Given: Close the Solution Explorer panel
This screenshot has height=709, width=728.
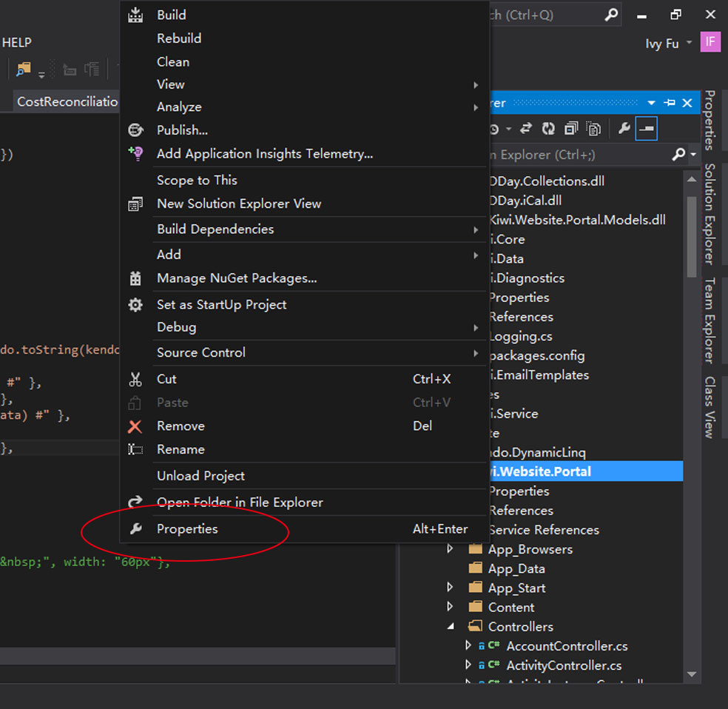Looking at the screenshot, I should click(687, 103).
